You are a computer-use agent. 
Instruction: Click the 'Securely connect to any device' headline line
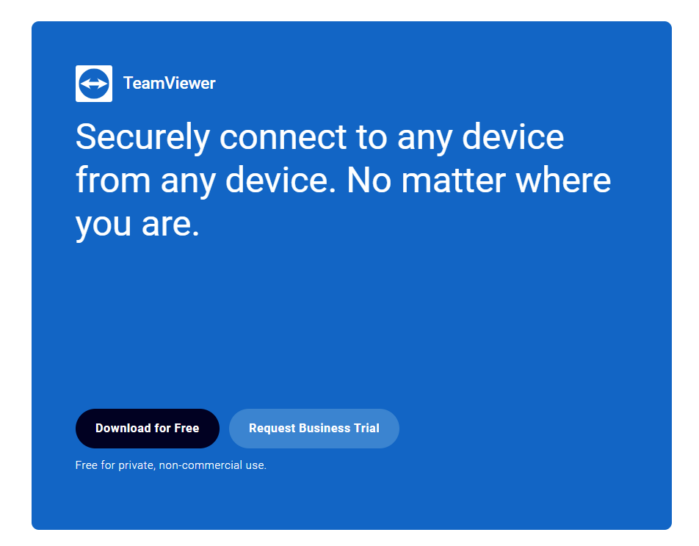point(320,138)
